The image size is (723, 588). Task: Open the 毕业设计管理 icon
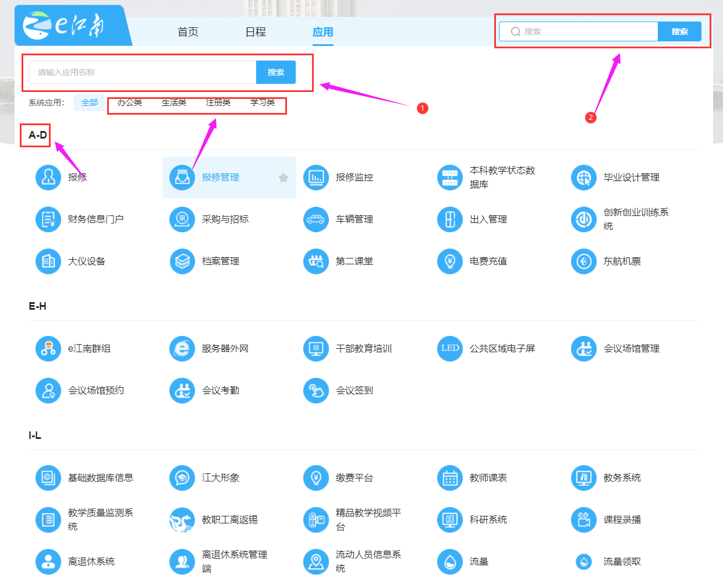tap(584, 177)
